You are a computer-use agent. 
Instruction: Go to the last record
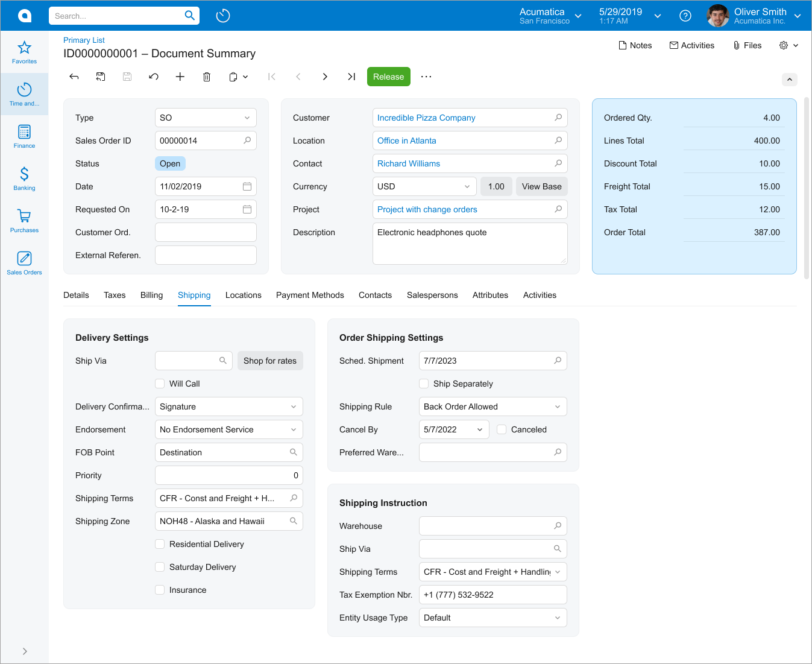351,77
